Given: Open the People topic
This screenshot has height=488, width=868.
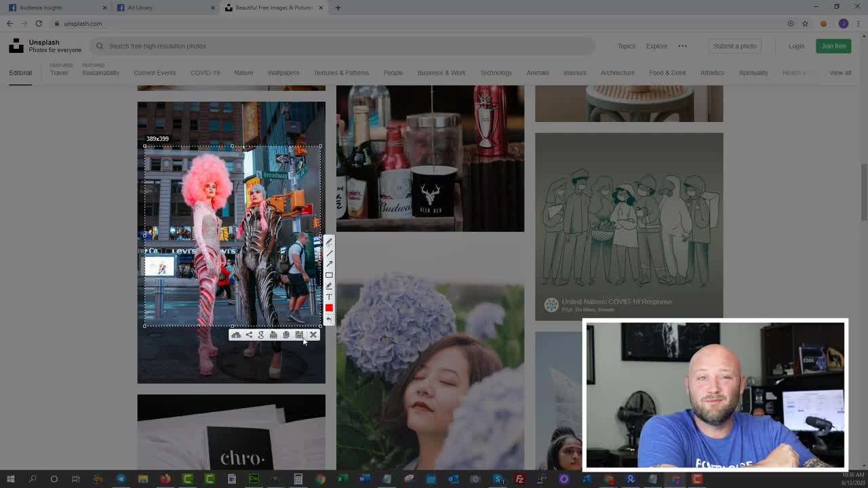Looking at the screenshot, I should 393,73.
